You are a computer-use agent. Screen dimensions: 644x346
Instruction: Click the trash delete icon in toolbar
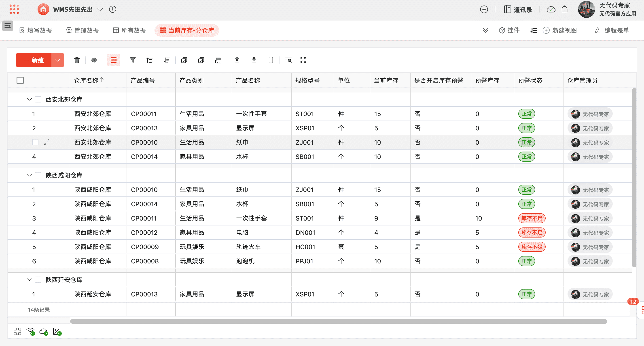[x=77, y=60]
